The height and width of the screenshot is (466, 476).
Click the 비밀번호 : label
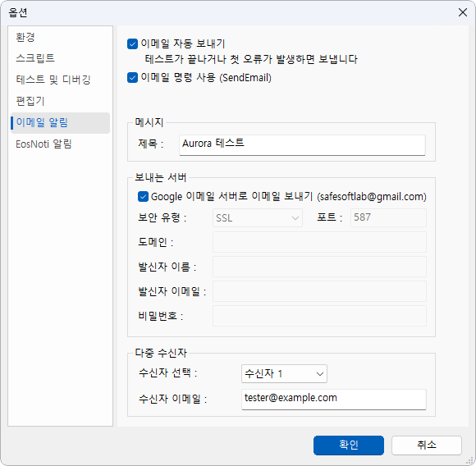click(161, 317)
